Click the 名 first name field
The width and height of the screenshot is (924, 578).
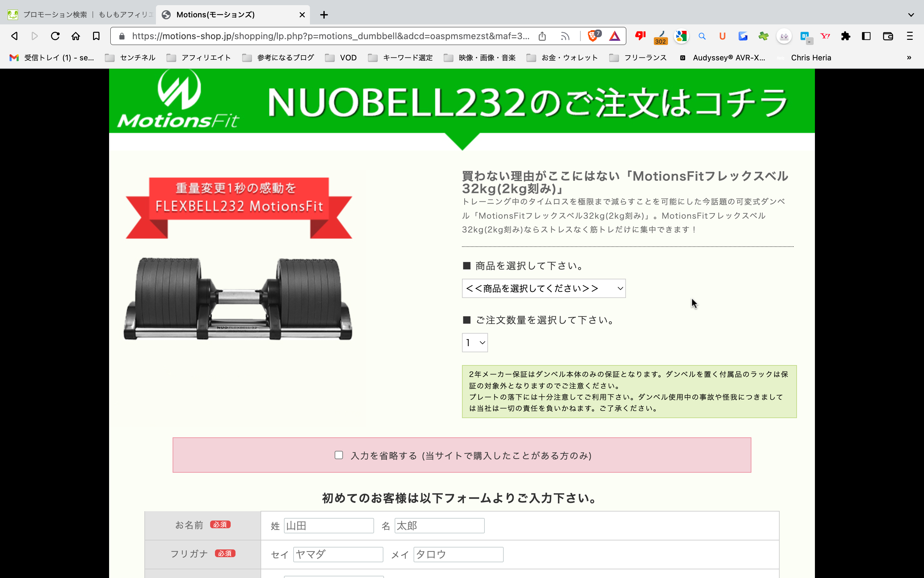tap(440, 526)
